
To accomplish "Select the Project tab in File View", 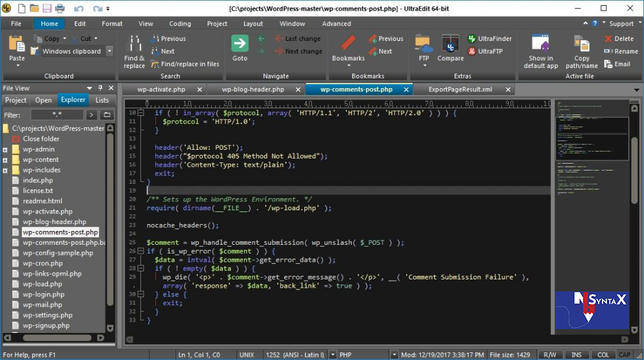I will tap(16, 100).
